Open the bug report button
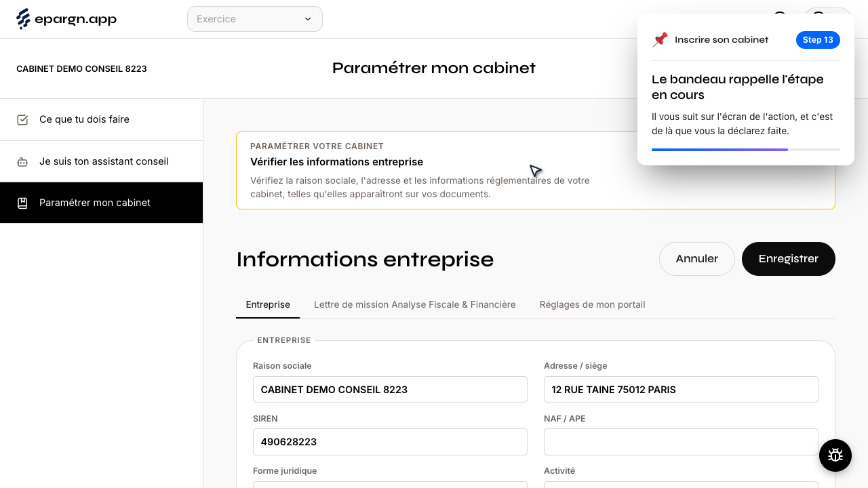Screen dimensions: 868x488 pyautogui.click(x=835, y=455)
